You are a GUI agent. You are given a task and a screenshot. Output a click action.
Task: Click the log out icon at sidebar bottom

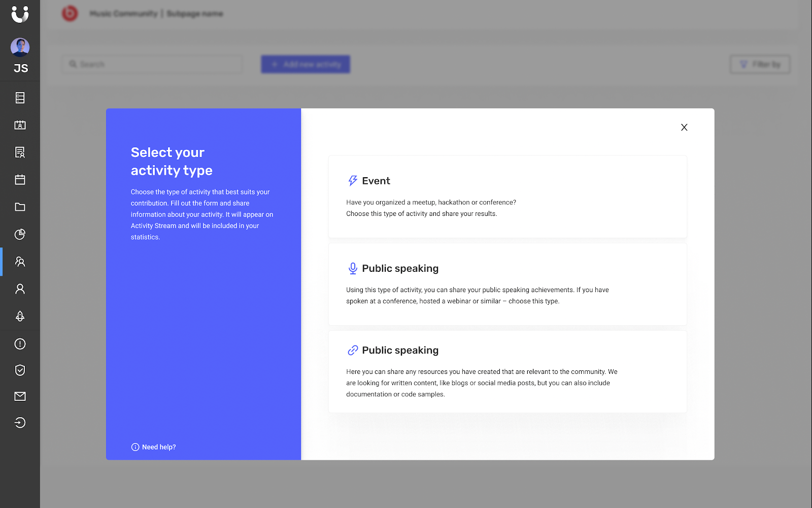[20, 423]
